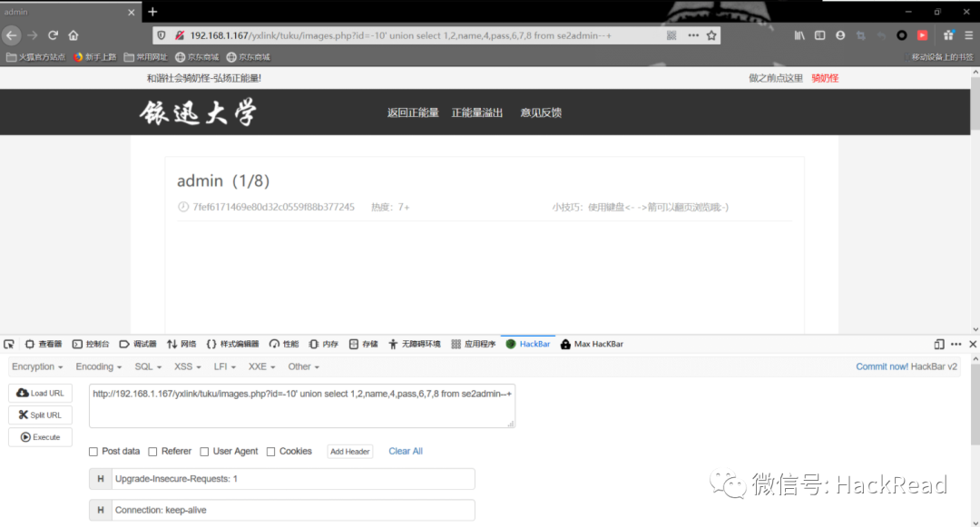Enable the Post data checkbox
Viewport: 980px width, 527px height.
pyautogui.click(x=93, y=452)
